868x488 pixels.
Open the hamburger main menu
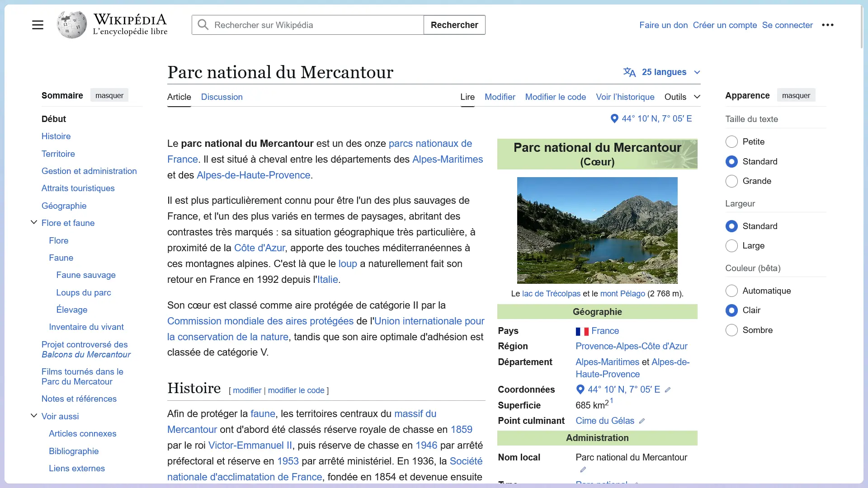click(x=38, y=25)
